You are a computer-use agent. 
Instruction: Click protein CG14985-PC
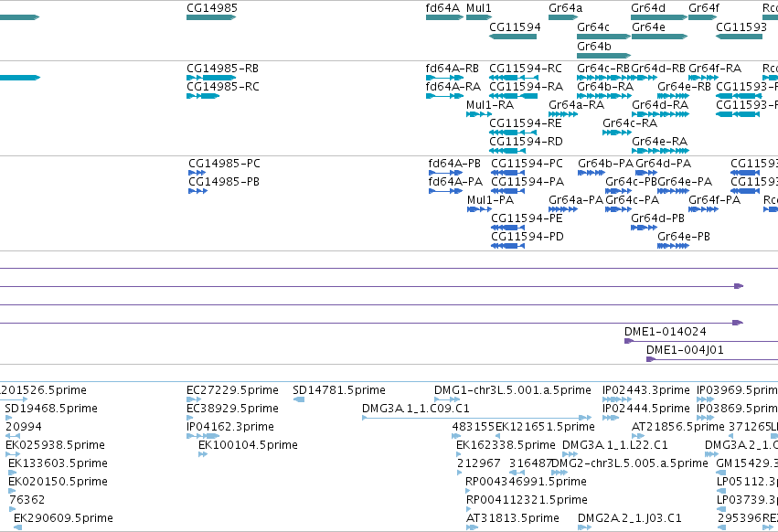coord(197,173)
